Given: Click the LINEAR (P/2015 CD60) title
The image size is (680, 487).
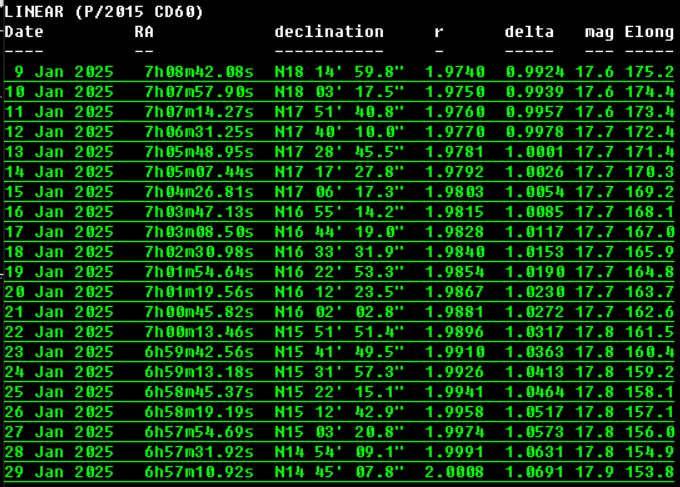Looking at the screenshot, I should pyautogui.click(x=104, y=12).
